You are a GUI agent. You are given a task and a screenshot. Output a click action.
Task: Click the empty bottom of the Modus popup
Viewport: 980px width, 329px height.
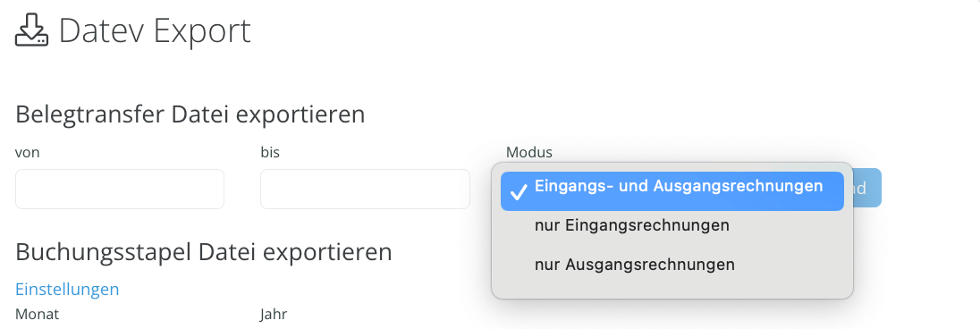click(672, 290)
